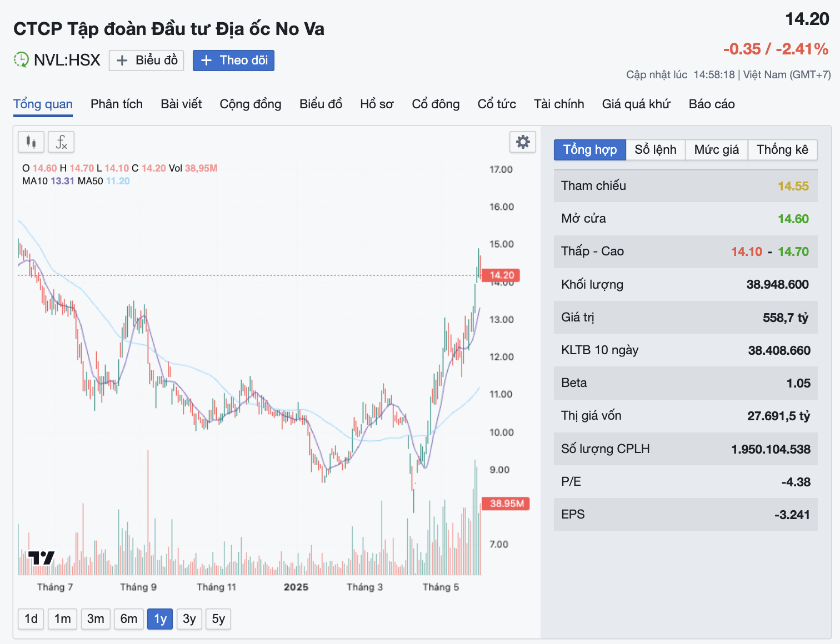This screenshot has width=840, height=644.
Task: Select the Mức giá tab
Action: pyautogui.click(x=717, y=150)
